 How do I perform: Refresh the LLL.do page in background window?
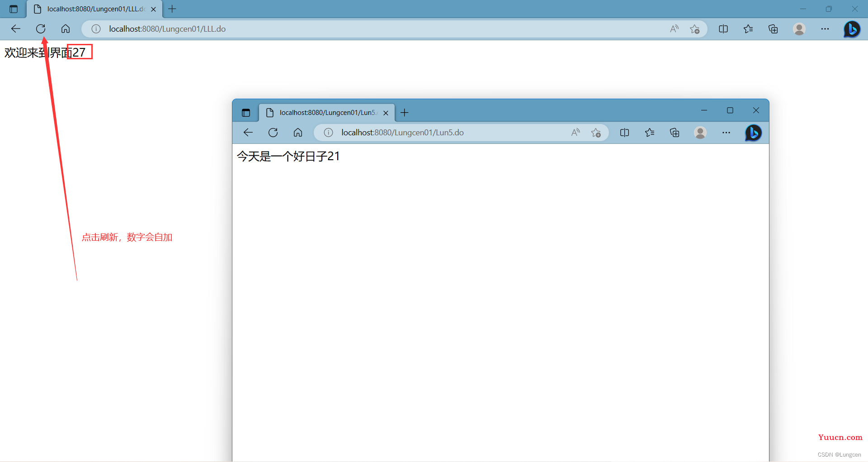41,29
